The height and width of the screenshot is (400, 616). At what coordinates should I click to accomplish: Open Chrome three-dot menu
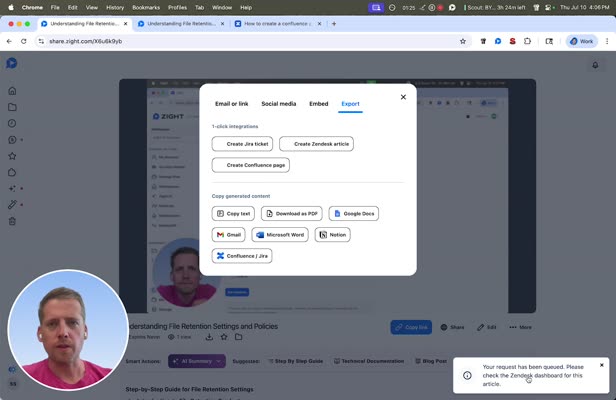point(607,41)
